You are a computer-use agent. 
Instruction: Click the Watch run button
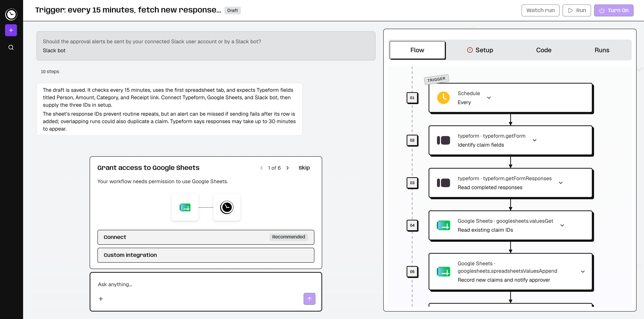(540, 10)
